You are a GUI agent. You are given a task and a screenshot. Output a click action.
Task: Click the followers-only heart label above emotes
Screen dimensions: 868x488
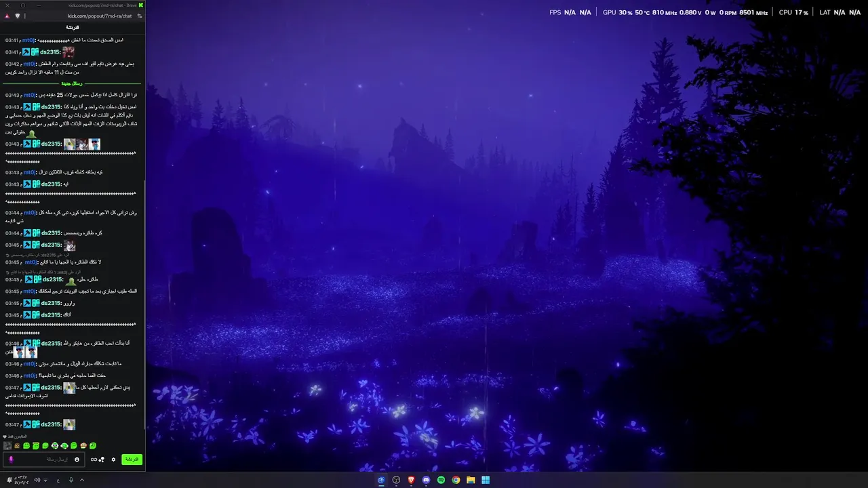coord(15,436)
